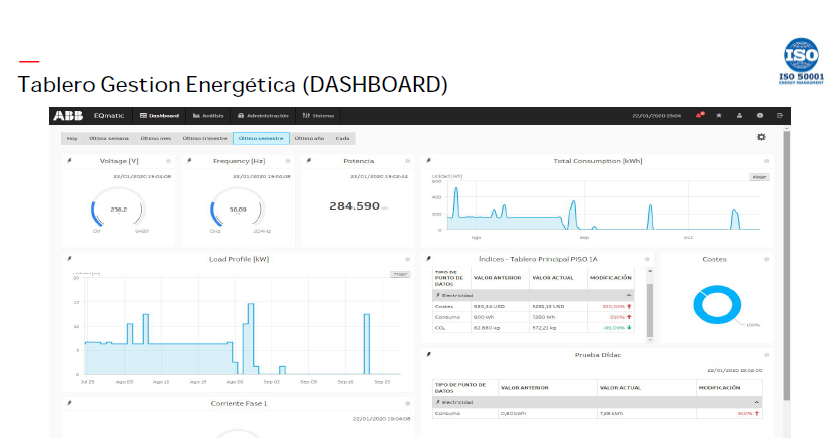
Task: Click the MODIFICACIÓN header in Prueba Dídac table
Action: click(x=719, y=387)
